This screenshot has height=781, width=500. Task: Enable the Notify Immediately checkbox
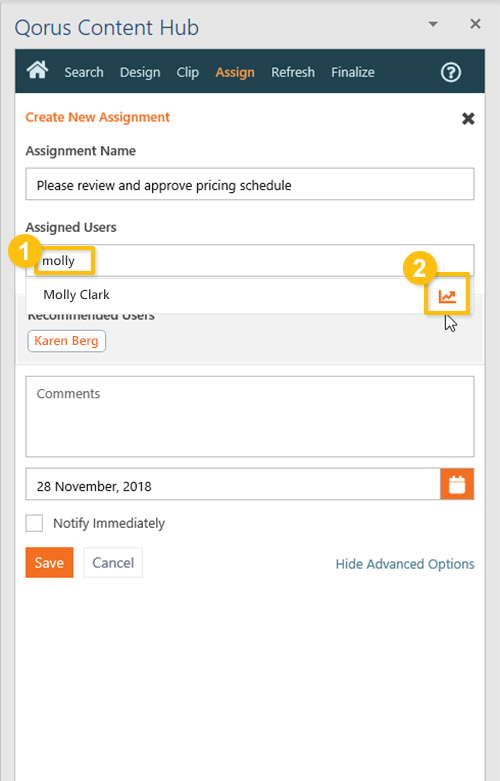[x=34, y=523]
